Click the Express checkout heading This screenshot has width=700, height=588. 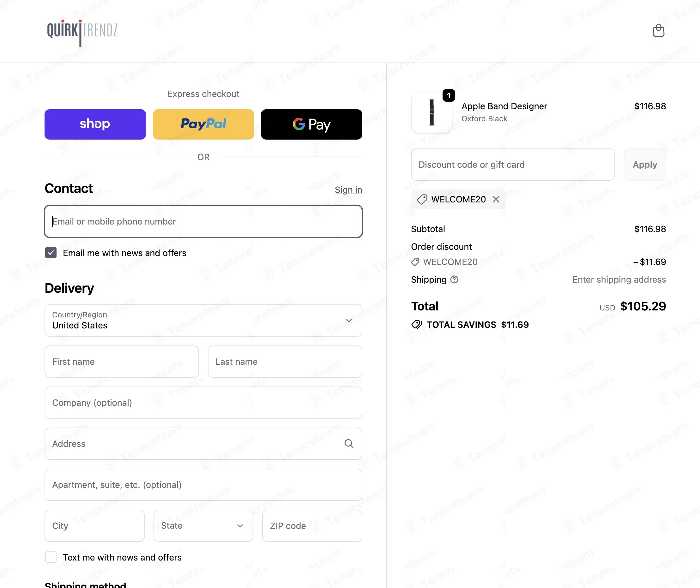(203, 94)
